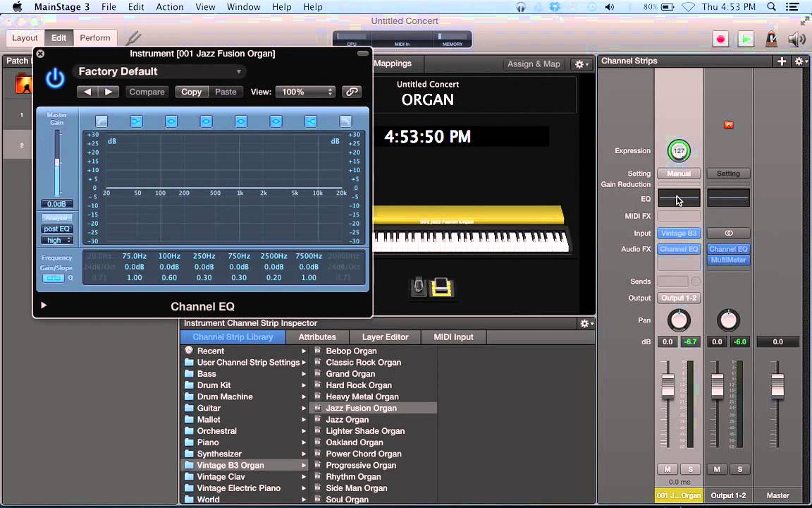Toggle the metronome icon
Image resolution: width=812 pixels, height=508 pixels.
(x=772, y=39)
